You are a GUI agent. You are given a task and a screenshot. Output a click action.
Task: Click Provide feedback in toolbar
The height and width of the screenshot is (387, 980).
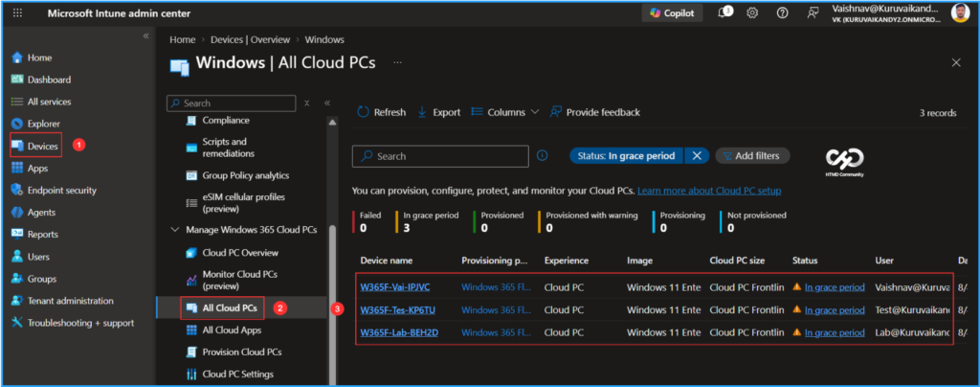tap(595, 112)
